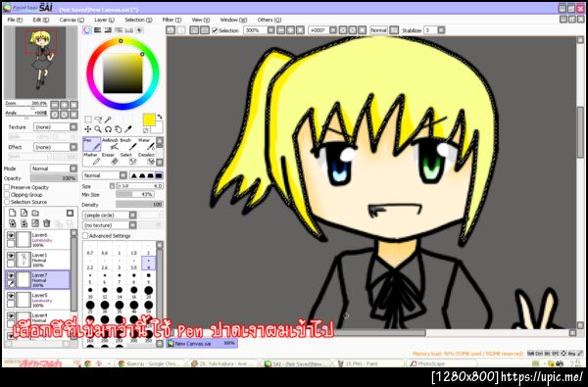Select the Pen tool
588x387 pixels.
pos(92,144)
